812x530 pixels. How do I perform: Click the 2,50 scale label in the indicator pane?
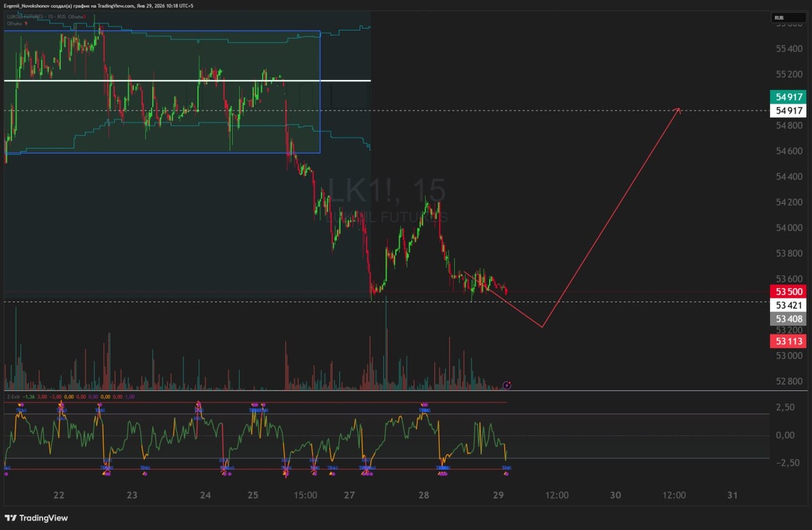click(x=784, y=408)
